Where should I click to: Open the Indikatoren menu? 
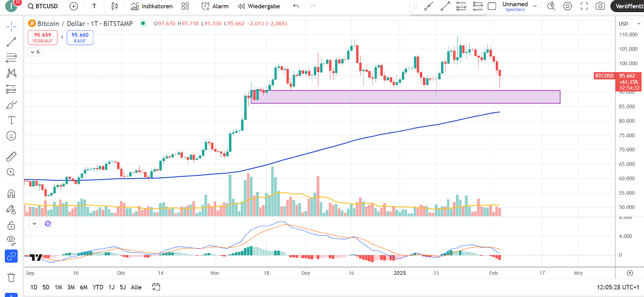pyautogui.click(x=152, y=6)
